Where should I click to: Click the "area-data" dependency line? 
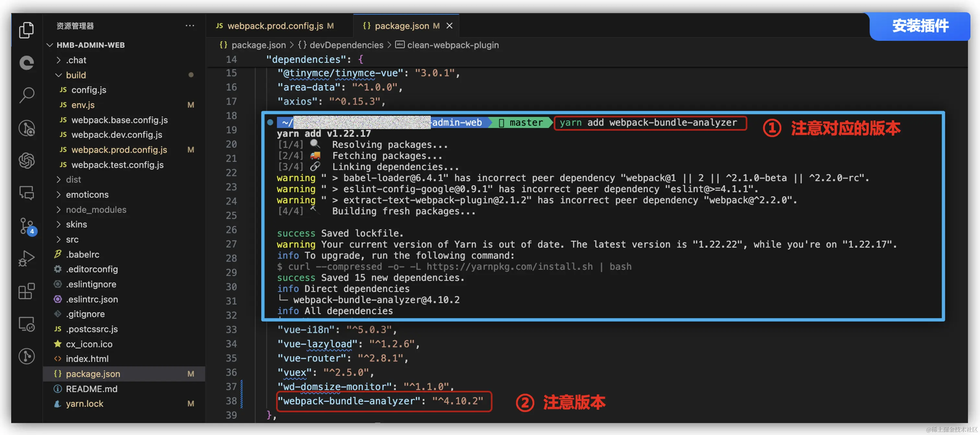[x=340, y=87]
